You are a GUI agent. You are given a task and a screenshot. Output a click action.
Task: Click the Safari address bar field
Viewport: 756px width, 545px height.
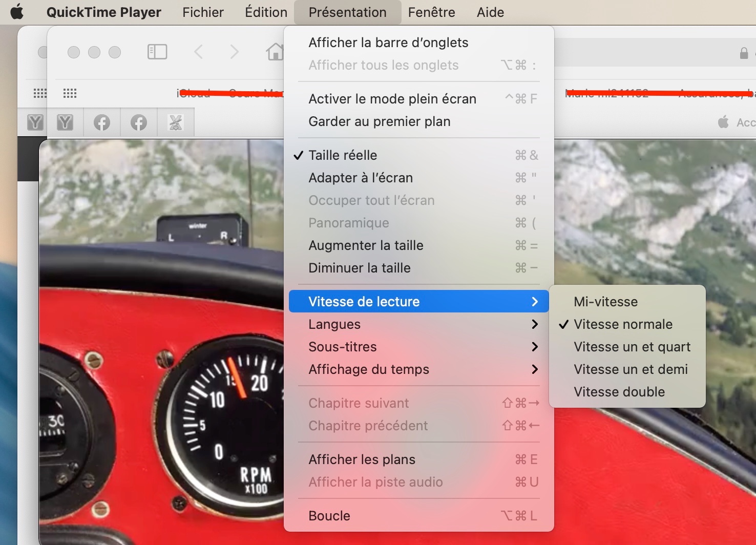point(655,52)
